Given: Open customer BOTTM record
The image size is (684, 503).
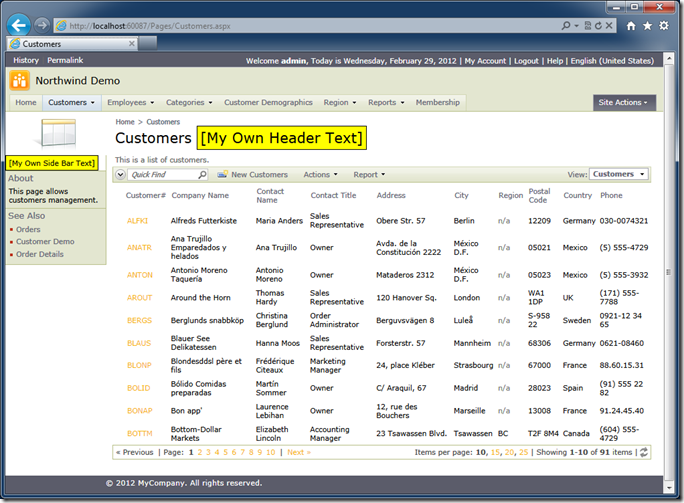Looking at the screenshot, I should coord(140,434).
